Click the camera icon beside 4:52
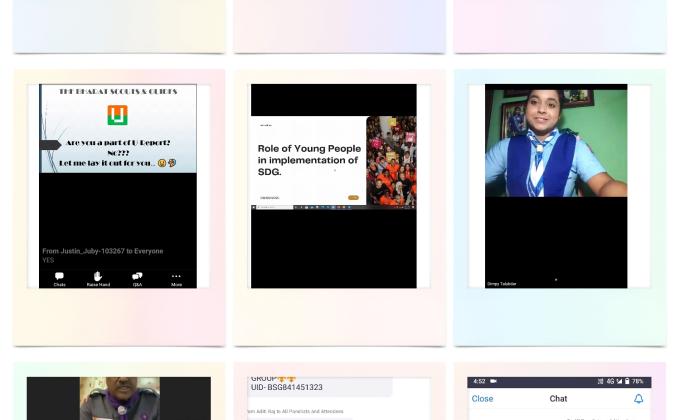Viewport: 680px width, 420px height. click(494, 382)
